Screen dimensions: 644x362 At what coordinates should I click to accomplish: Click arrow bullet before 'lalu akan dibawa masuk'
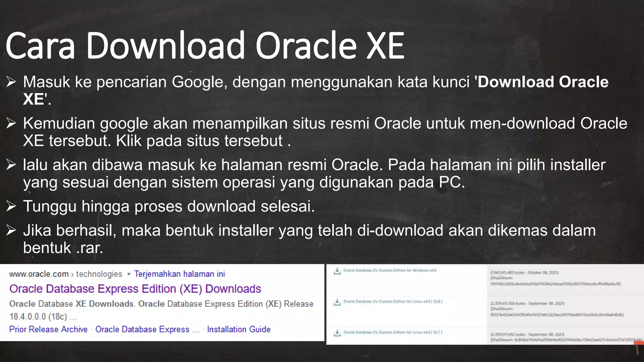pos(11,165)
